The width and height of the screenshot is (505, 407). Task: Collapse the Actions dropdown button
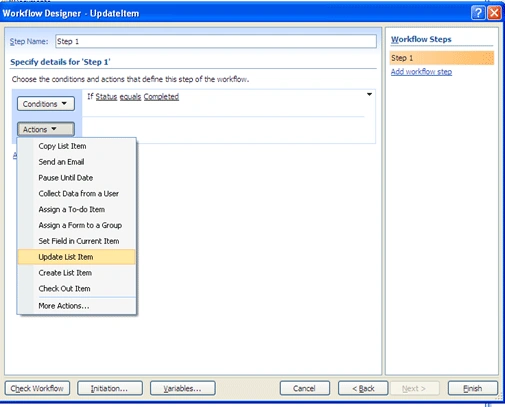point(46,129)
